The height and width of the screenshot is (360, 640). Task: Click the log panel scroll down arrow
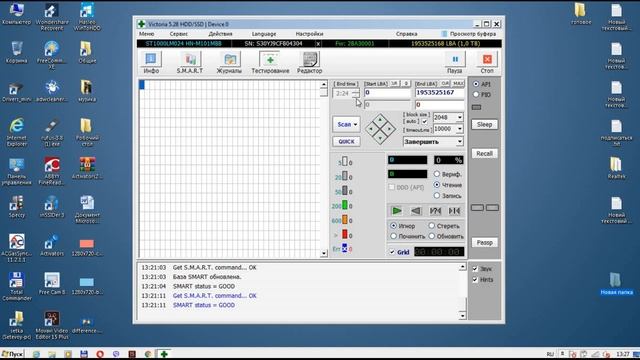pos(462,316)
